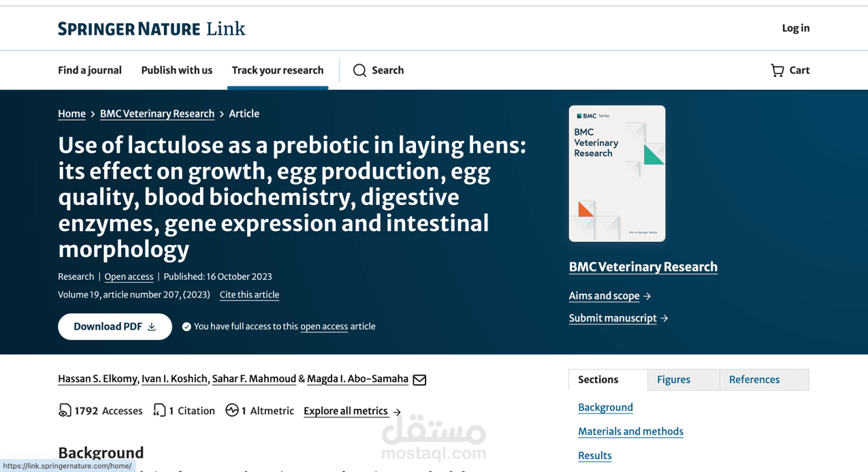
Task: Jump to Materials and methods section
Action: (630, 431)
